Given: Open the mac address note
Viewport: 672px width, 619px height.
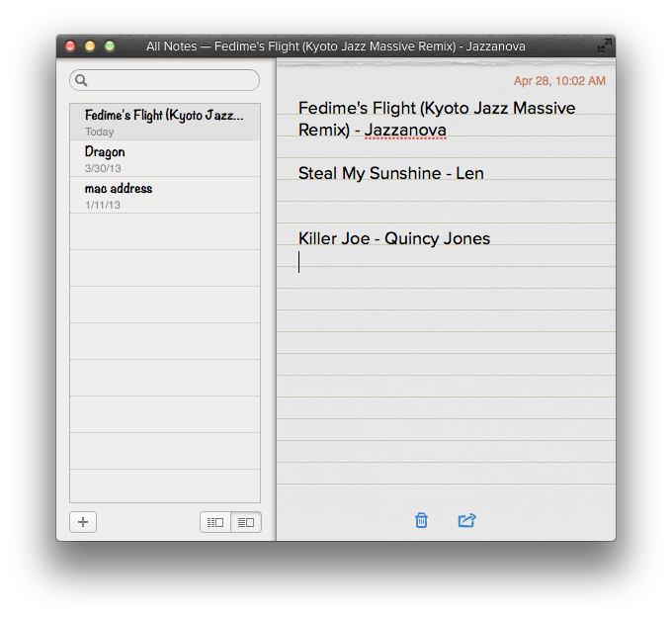Looking at the screenshot, I should (165, 195).
